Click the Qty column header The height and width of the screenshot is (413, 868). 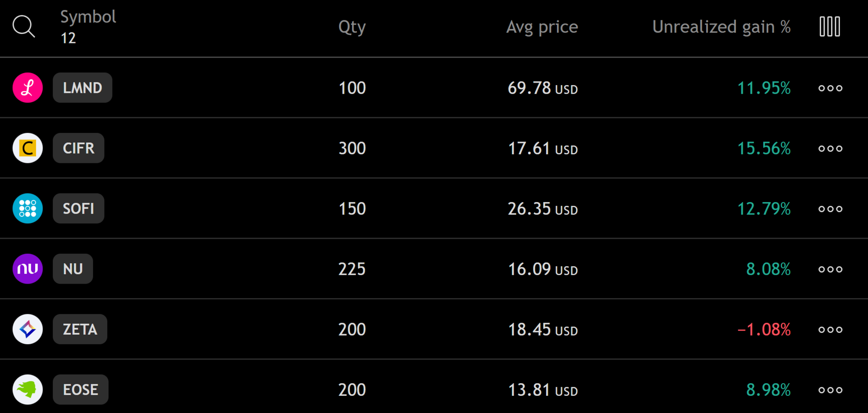point(352,26)
